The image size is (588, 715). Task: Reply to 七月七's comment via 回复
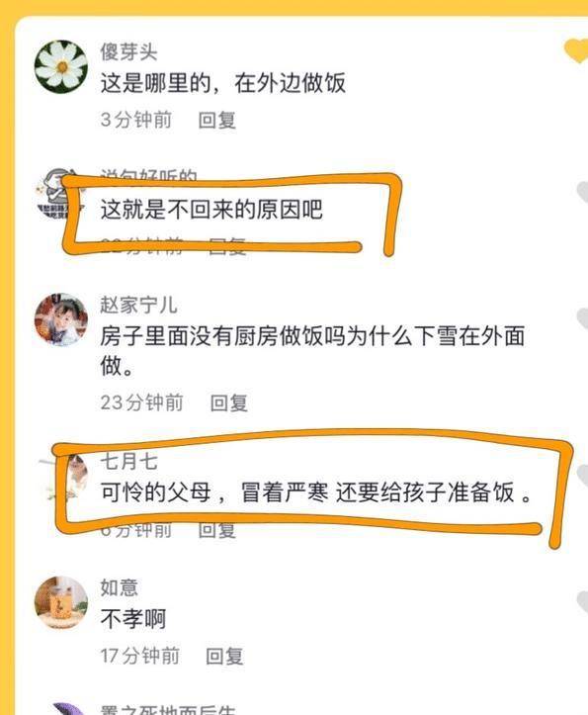217,530
